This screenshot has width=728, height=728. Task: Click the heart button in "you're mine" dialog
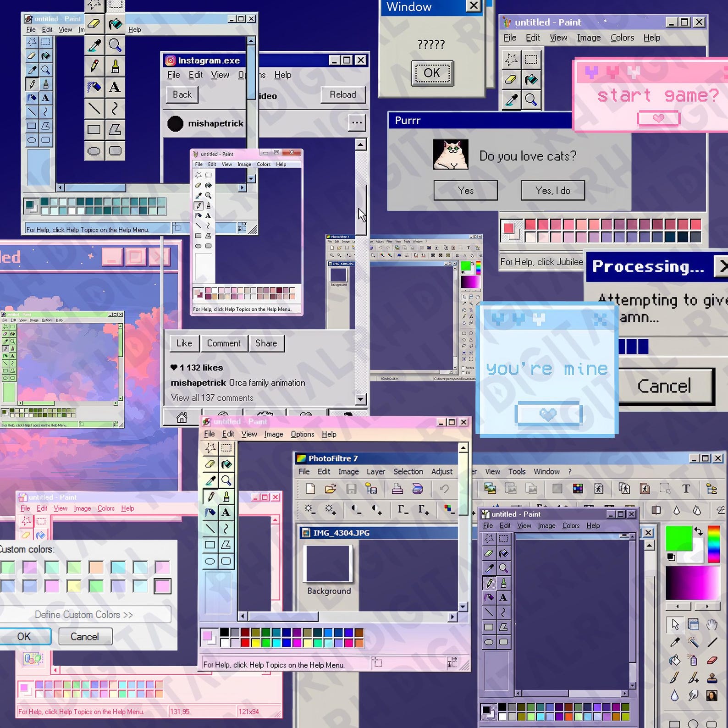(x=548, y=414)
